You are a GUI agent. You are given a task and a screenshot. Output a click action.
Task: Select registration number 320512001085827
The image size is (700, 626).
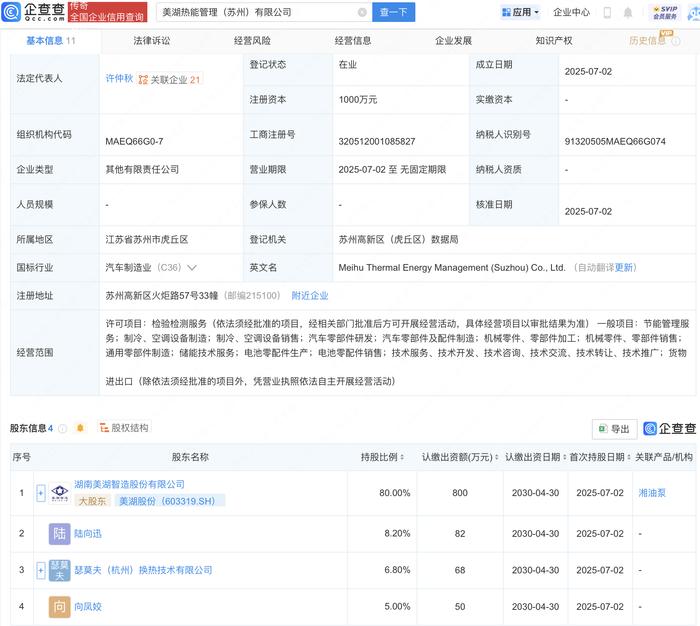click(x=377, y=142)
